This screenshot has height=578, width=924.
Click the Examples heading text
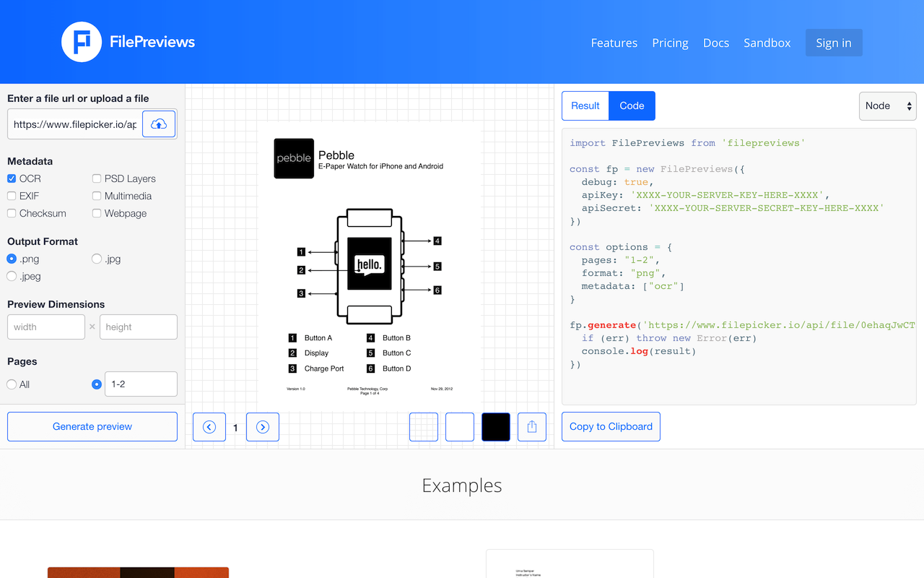[x=462, y=486]
